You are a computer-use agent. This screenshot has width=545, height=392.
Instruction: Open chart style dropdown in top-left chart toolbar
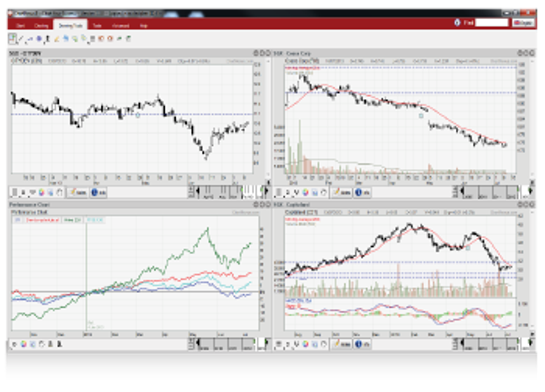coord(14,192)
